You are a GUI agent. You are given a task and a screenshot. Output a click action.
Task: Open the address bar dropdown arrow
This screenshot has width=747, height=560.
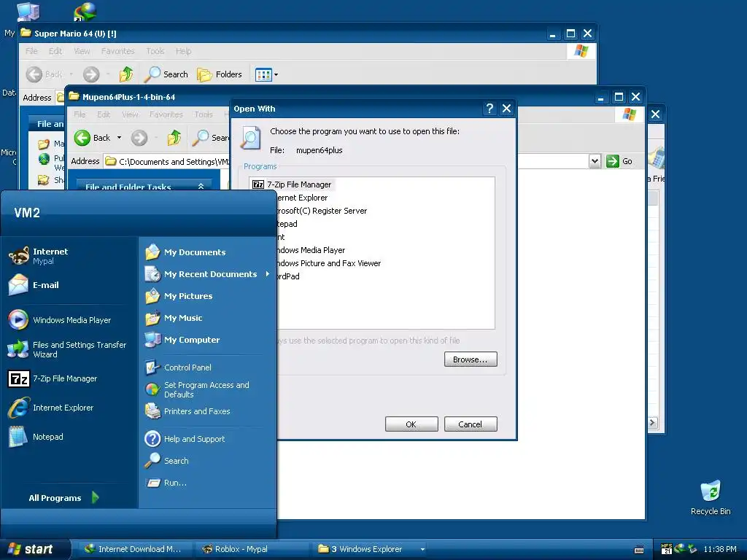click(595, 161)
